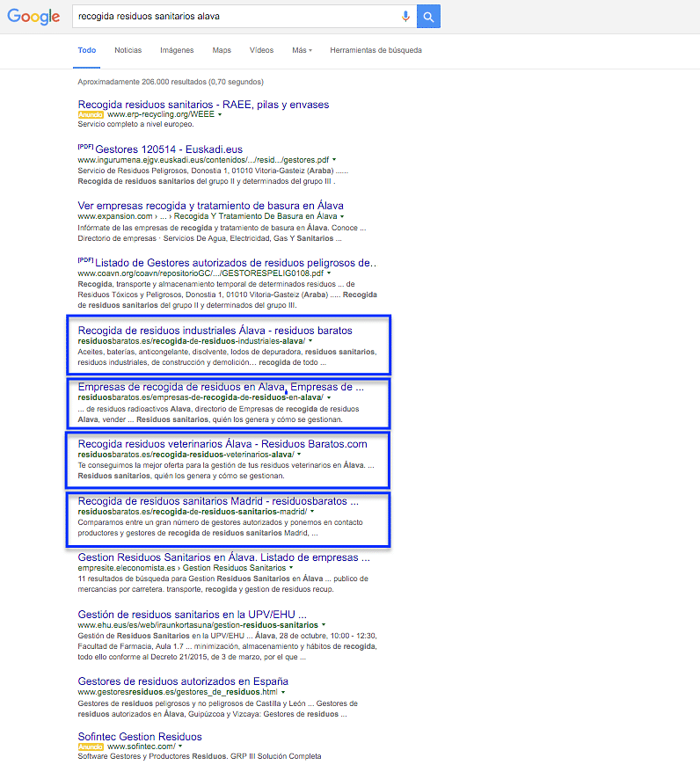
Task: Click Gestión de residuos sanitarios UPV/EHU link
Action: [x=192, y=614]
